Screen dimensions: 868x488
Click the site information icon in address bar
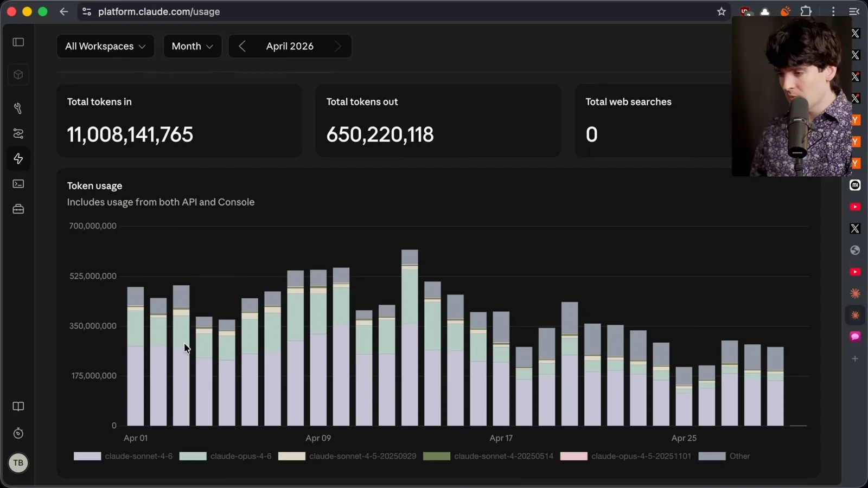point(87,11)
